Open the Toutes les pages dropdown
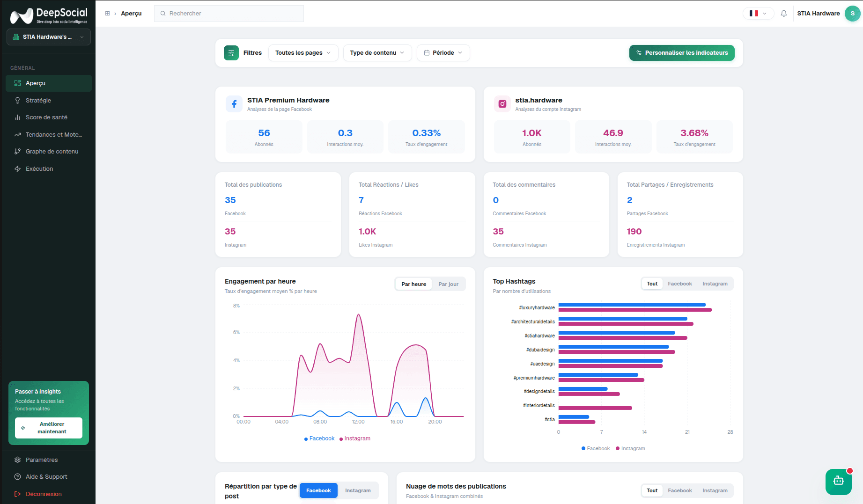Viewport: 863px width, 504px height. click(x=303, y=53)
